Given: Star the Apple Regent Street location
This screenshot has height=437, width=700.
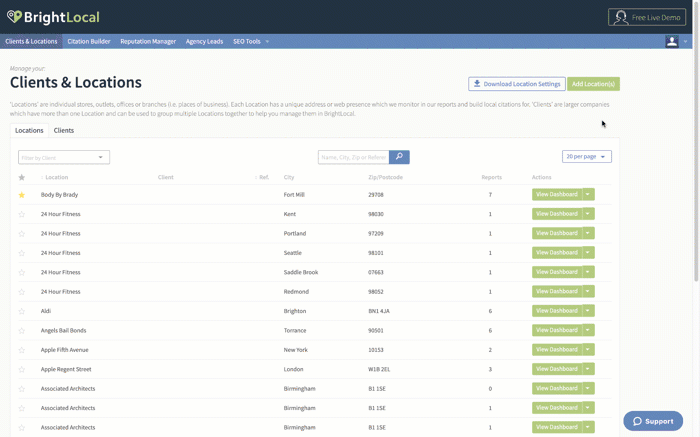Looking at the screenshot, I should tap(21, 369).
